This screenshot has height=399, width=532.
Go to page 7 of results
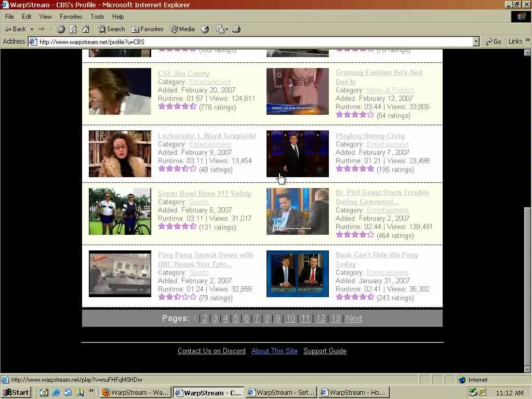(x=257, y=318)
